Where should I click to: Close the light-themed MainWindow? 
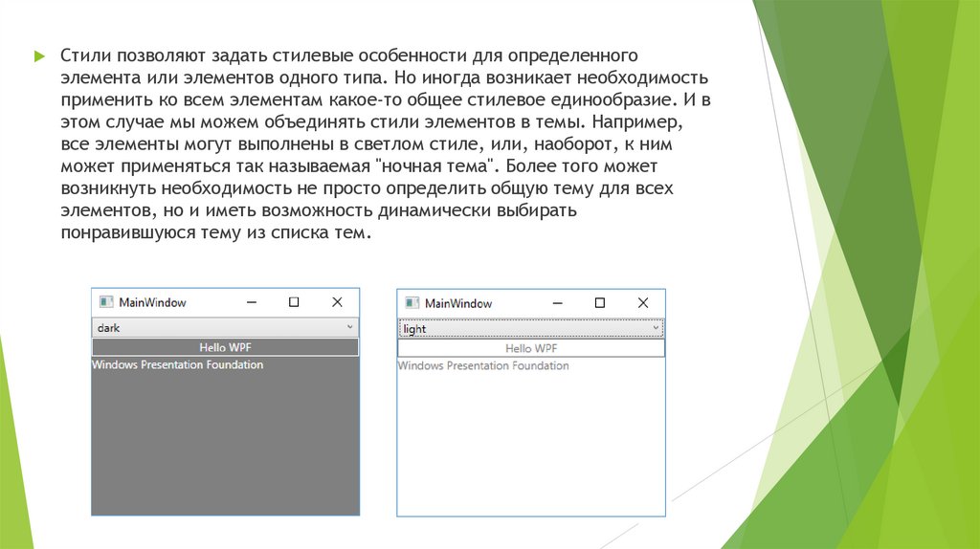coord(643,303)
